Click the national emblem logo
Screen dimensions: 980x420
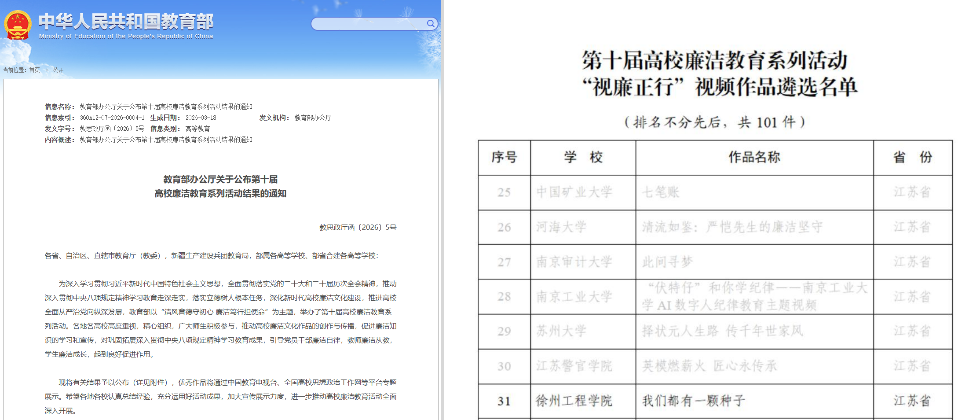[x=18, y=25]
